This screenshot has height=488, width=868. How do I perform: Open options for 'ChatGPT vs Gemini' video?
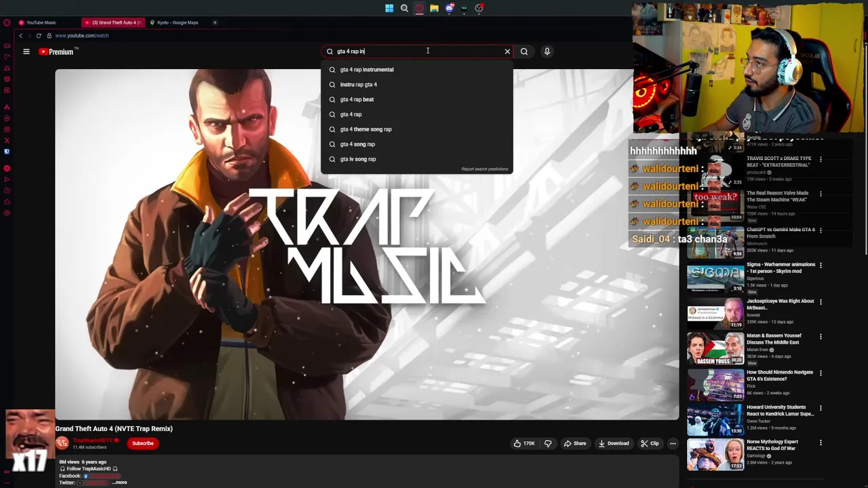tap(821, 230)
